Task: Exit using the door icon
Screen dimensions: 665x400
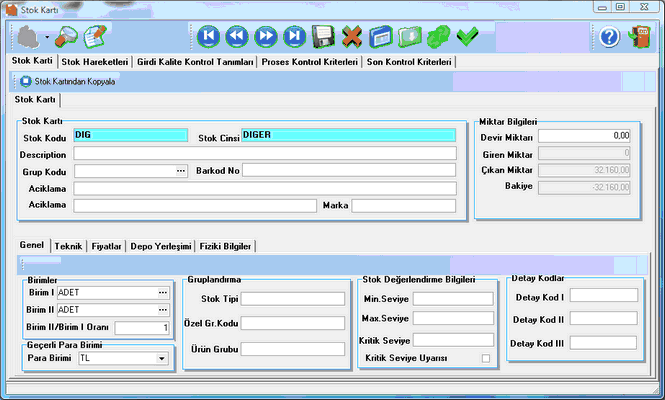Action: click(x=640, y=37)
